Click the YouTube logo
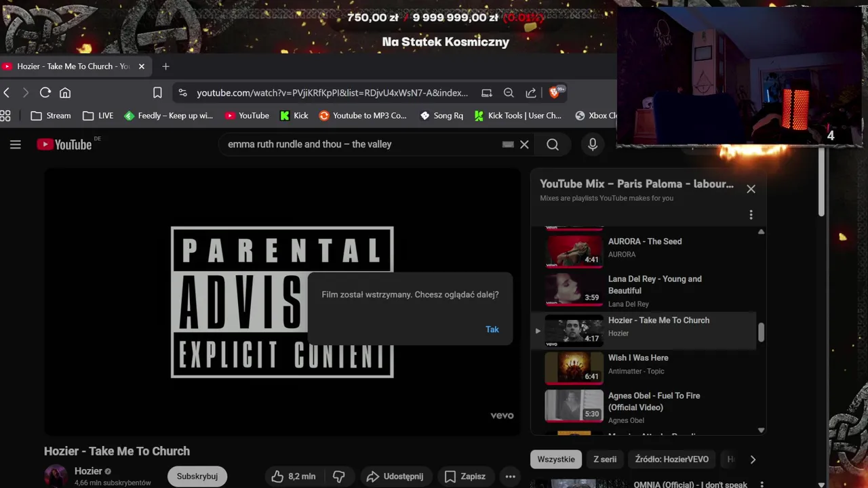The width and height of the screenshot is (868, 488). click(64, 144)
